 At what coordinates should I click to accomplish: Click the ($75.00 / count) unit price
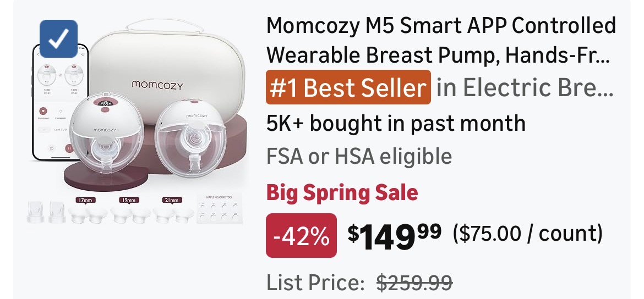coord(527,234)
